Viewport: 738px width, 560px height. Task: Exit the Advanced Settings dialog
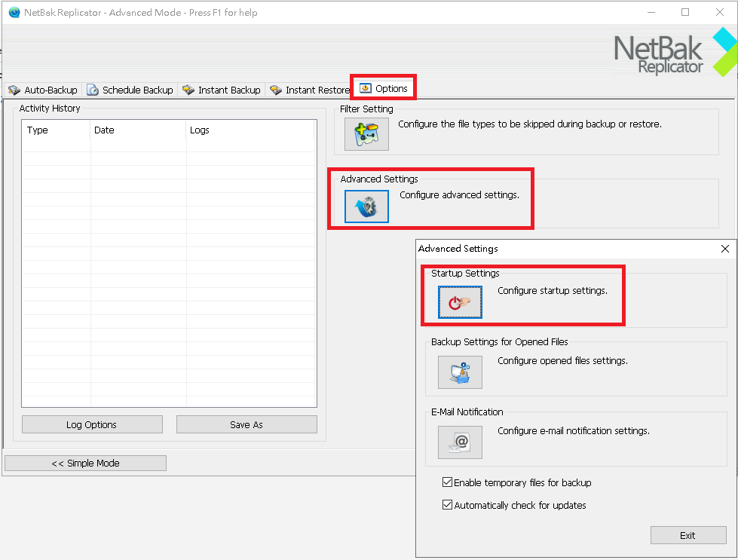click(687, 535)
